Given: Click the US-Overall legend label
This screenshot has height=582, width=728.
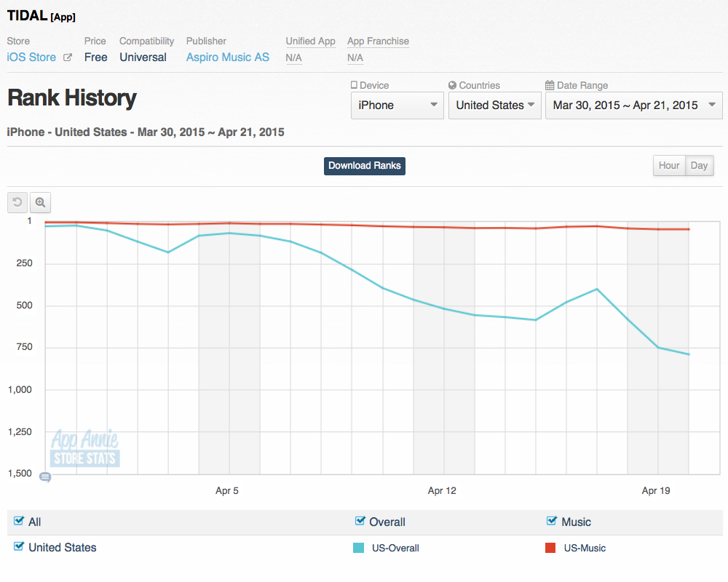Looking at the screenshot, I should 395,548.
